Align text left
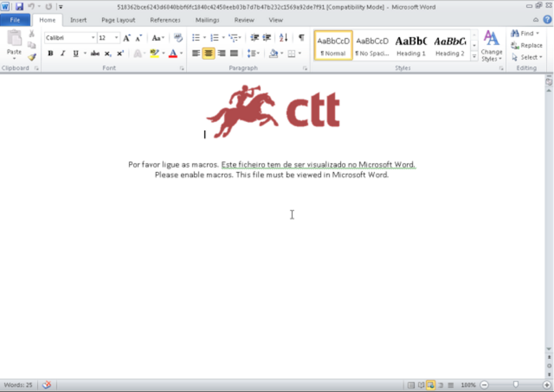The image size is (554, 392). click(x=196, y=54)
